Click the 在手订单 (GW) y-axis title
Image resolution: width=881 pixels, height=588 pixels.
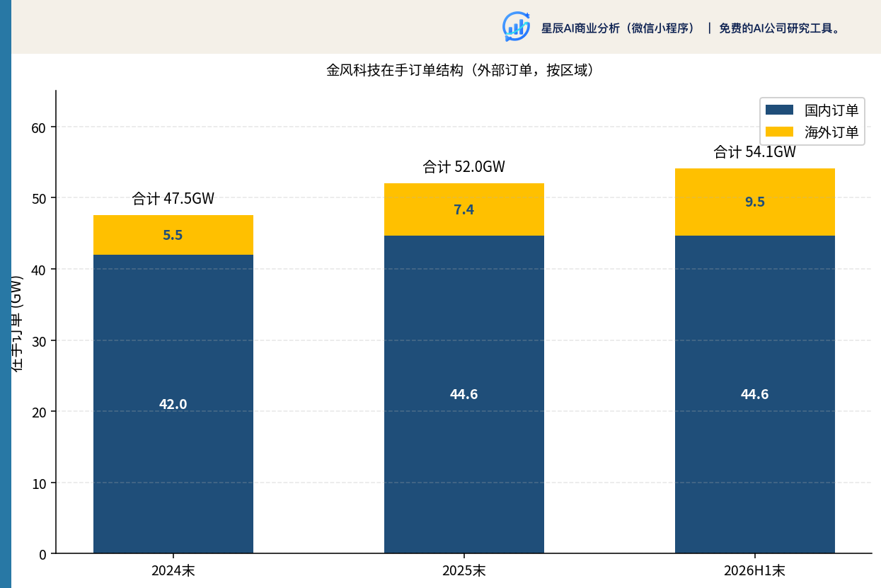[x=18, y=322]
